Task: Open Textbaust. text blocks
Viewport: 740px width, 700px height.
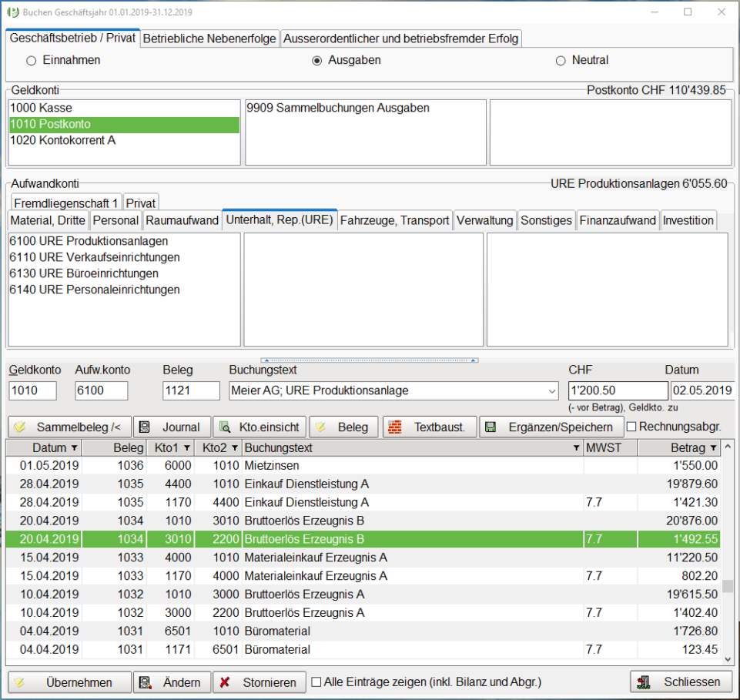Action: (x=429, y=427)
